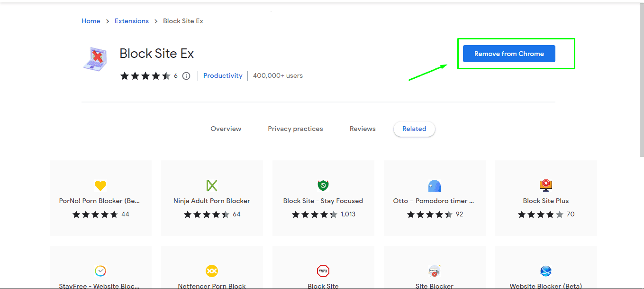Screen dimensions: 644x289
Task: Click the Block Site - Stay Focused shield icon
Action: [x=323, y=186]
